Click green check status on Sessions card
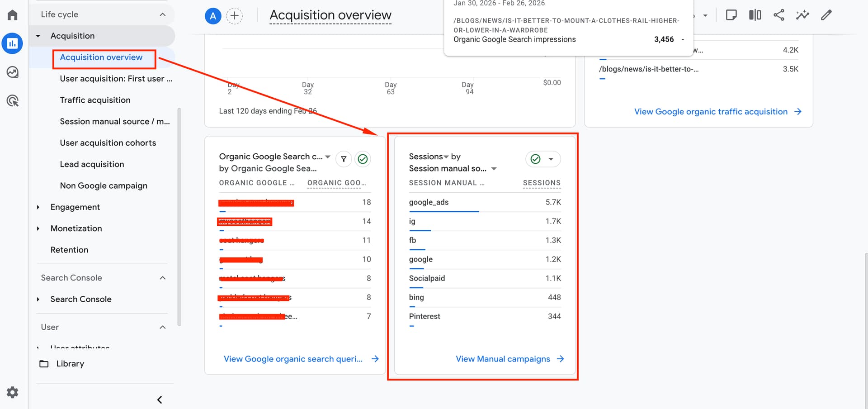Viewport: 868px width, 409px height. (x=536, y=159)
